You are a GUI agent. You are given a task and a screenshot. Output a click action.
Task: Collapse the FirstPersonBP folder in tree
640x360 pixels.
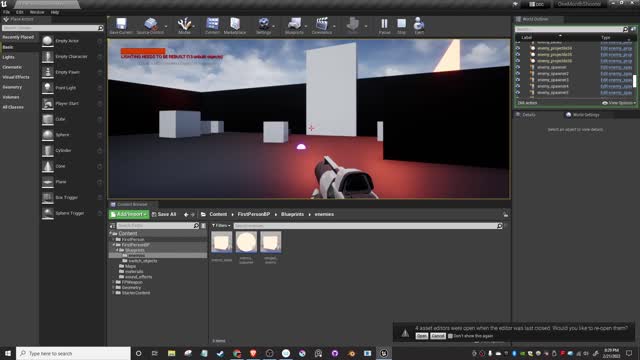[114, 245]
